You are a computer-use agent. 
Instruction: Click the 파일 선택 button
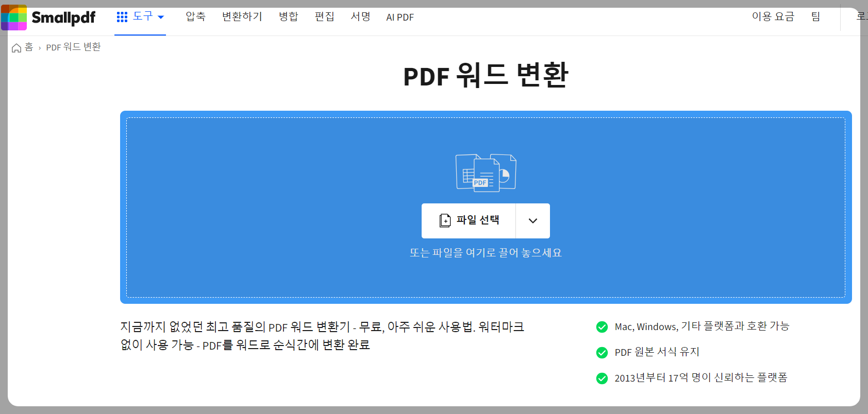coord(469,221)
